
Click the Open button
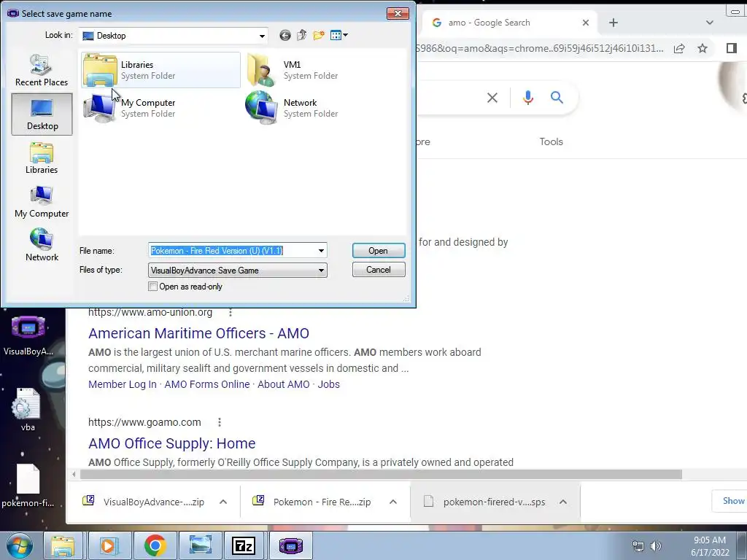[x=379, y=251]
